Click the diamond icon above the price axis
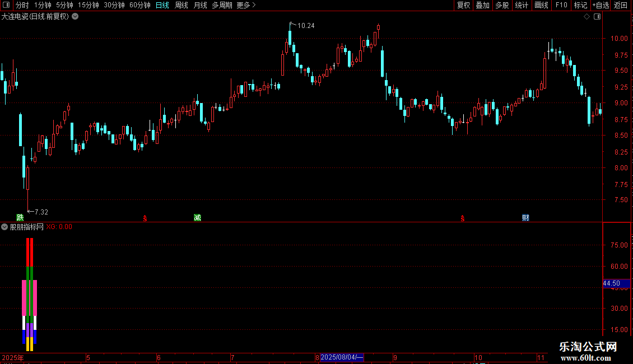 tap(587, 17)
